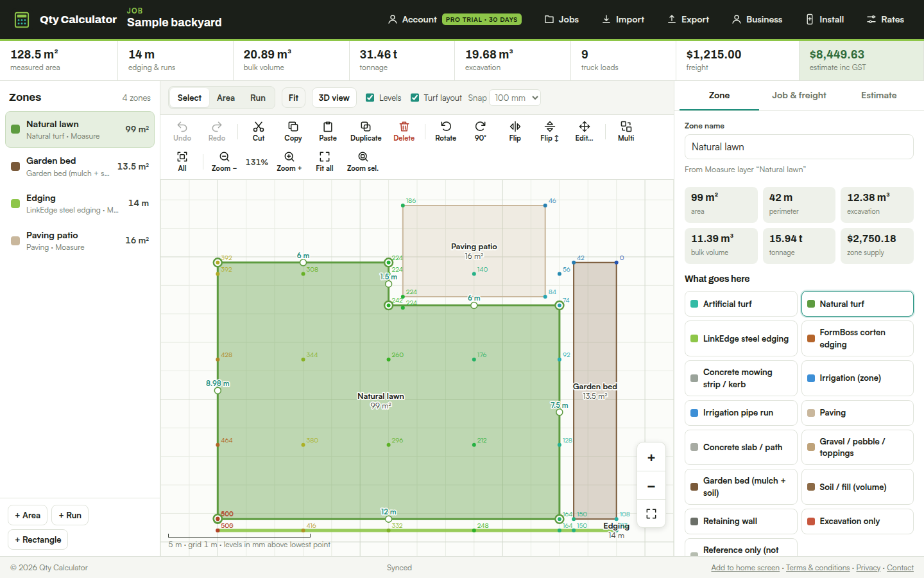Choose Excavation only material option
924x578 pixels.
857,521
